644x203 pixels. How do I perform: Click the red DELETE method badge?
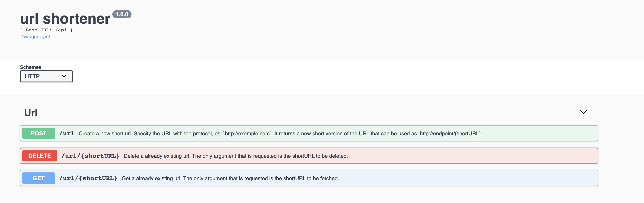pos(39,156)
